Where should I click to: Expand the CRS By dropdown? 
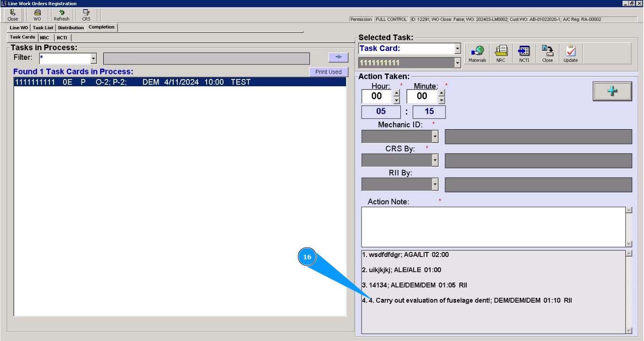435,160
